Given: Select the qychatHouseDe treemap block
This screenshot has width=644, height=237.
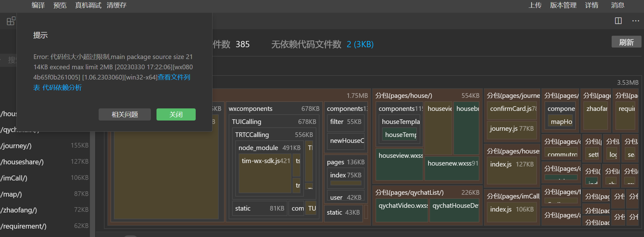Looking at the screenshot, I should [455, 211].
